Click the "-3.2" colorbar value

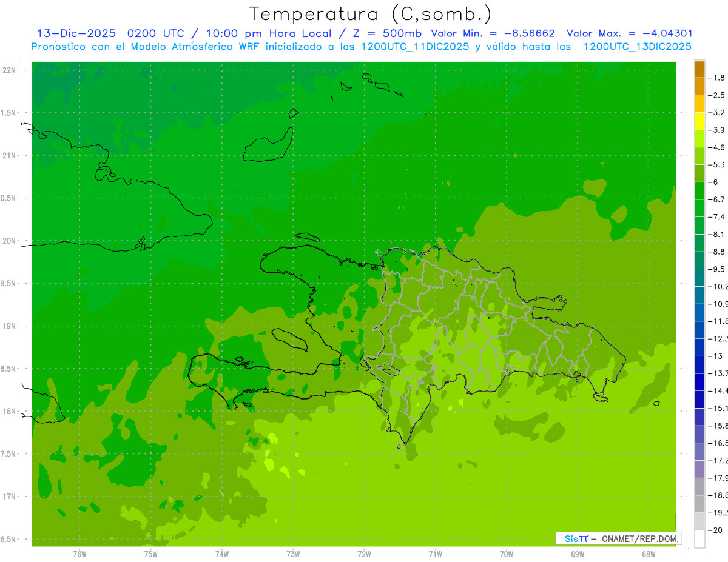pos(716,112)
